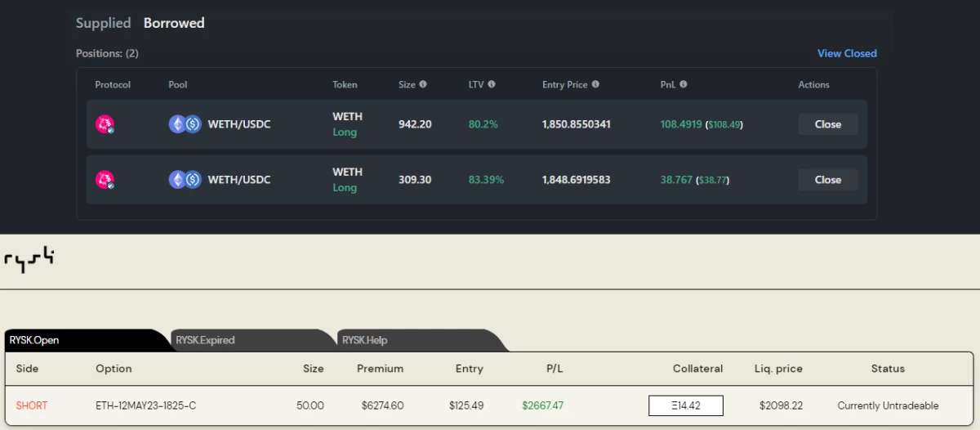Click the PnL info icon
The image size is (980, 430).
click(683, 84)
